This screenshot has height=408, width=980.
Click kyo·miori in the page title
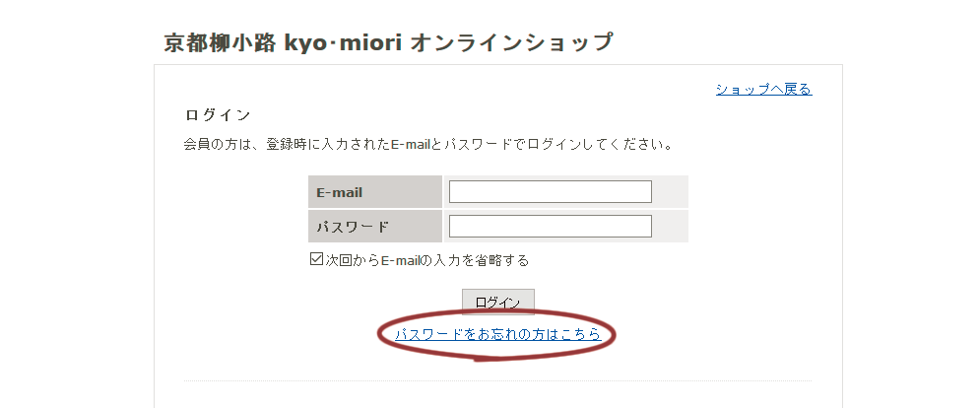pos(343,43)
